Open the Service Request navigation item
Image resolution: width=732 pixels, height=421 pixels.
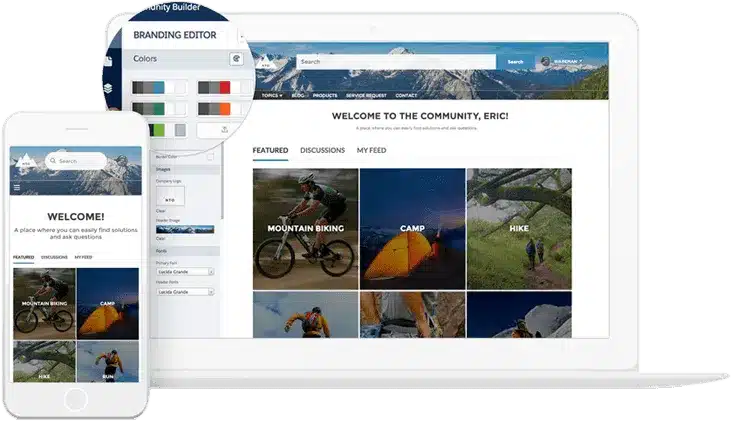click(366, 95)
